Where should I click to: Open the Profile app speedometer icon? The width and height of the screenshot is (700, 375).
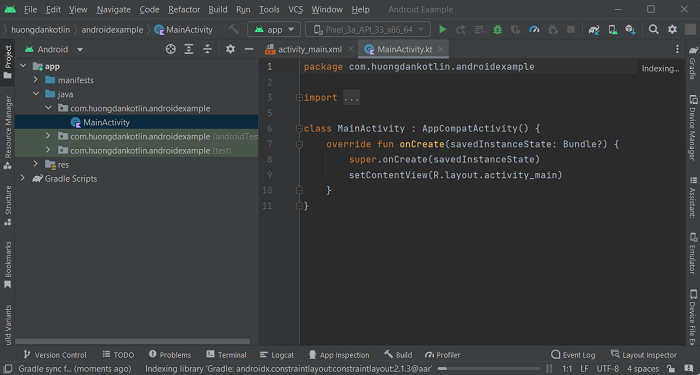(x=534, y=29)
